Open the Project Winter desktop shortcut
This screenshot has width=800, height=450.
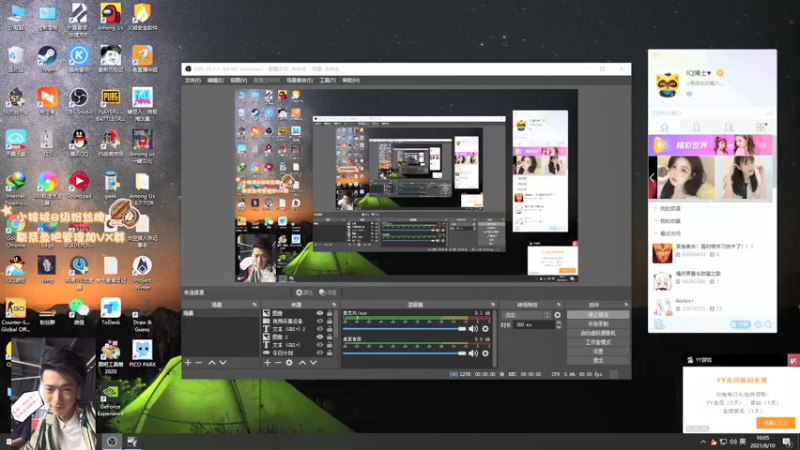142,273
